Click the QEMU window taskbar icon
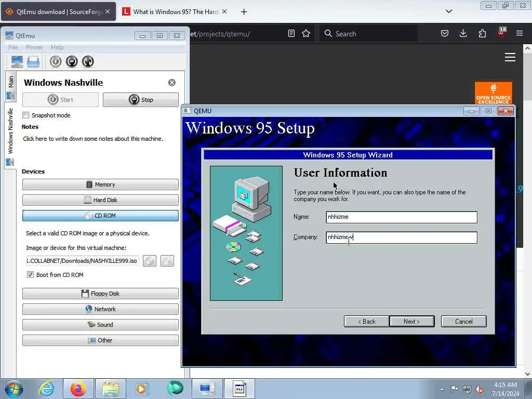 coord(239,389)
